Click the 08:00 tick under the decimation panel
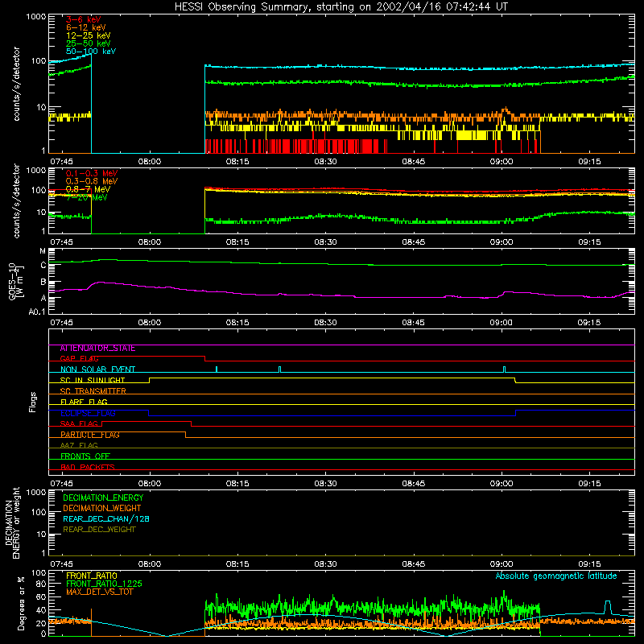 150,564
